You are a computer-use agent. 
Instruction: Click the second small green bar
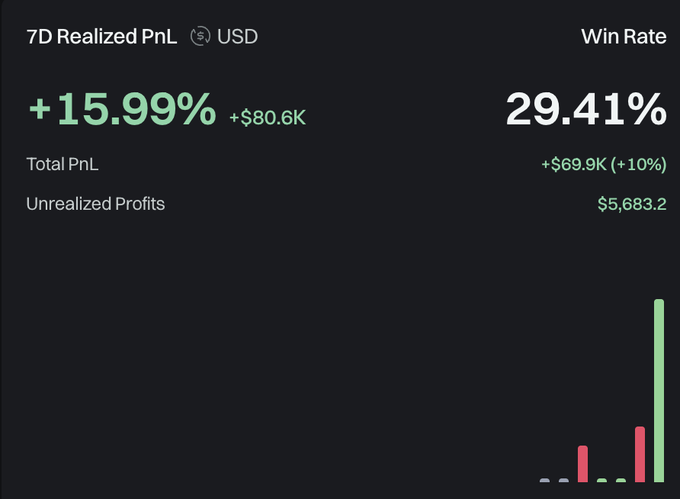(x=621, y=480)
